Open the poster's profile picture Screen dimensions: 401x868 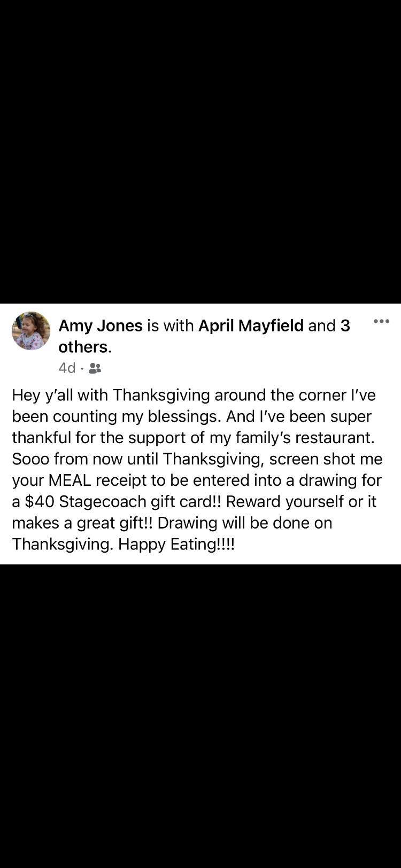31,331
